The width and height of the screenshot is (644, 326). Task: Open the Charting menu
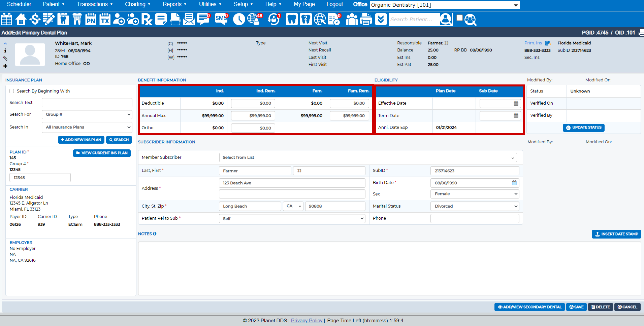click(137, 4)
